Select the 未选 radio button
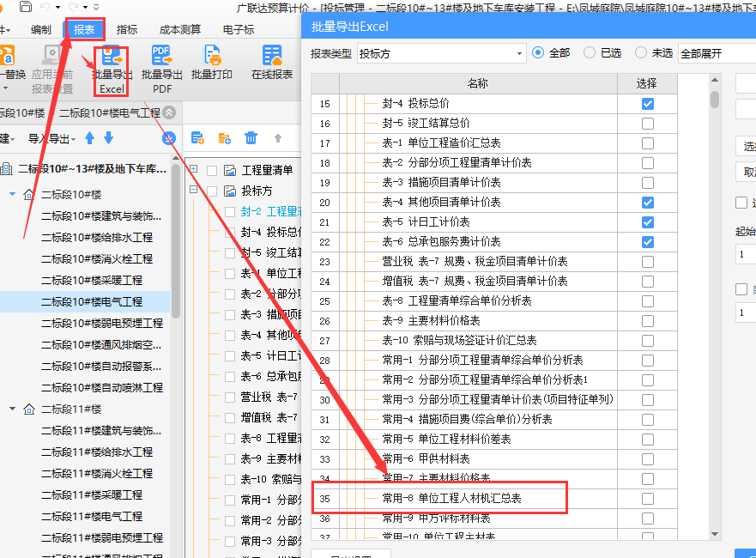 pyautogui.click(x=641, y=52)
